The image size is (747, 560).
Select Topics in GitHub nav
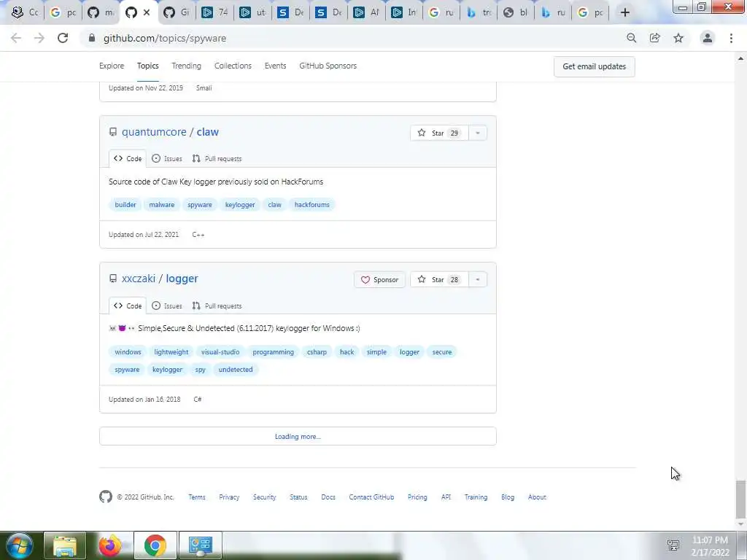pos(147,66)
